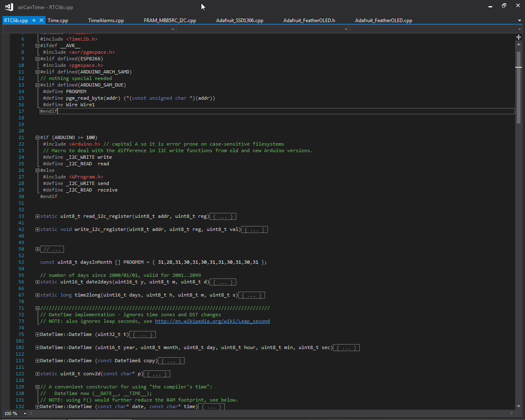525x420 pixels.
Task: Switch to the Adafruit_SSD1306.cpp tab
Action: point(240,20)
